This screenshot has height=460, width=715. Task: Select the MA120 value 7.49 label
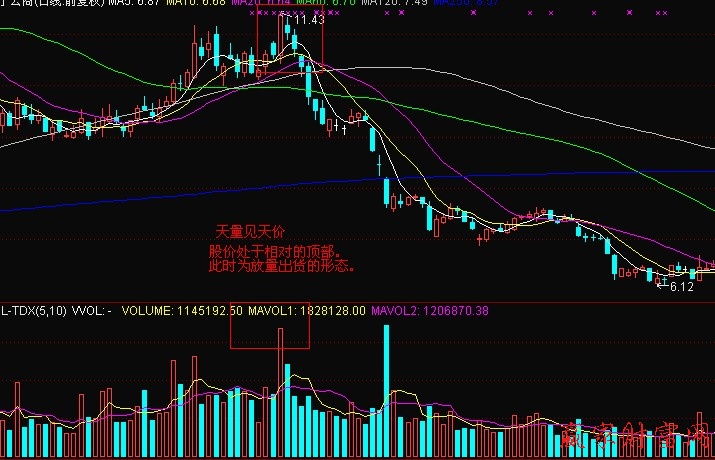pyautogui.click(x=393, y=4)
